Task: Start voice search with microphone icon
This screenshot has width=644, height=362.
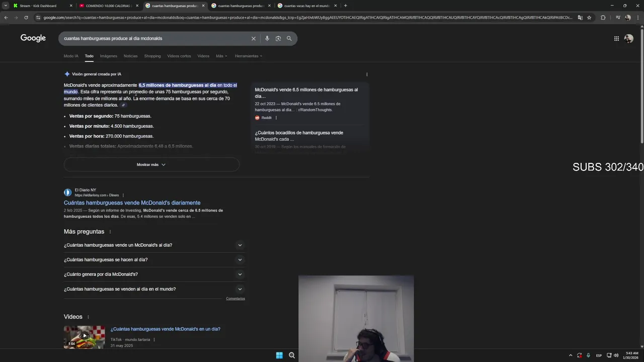Action: 267,38
